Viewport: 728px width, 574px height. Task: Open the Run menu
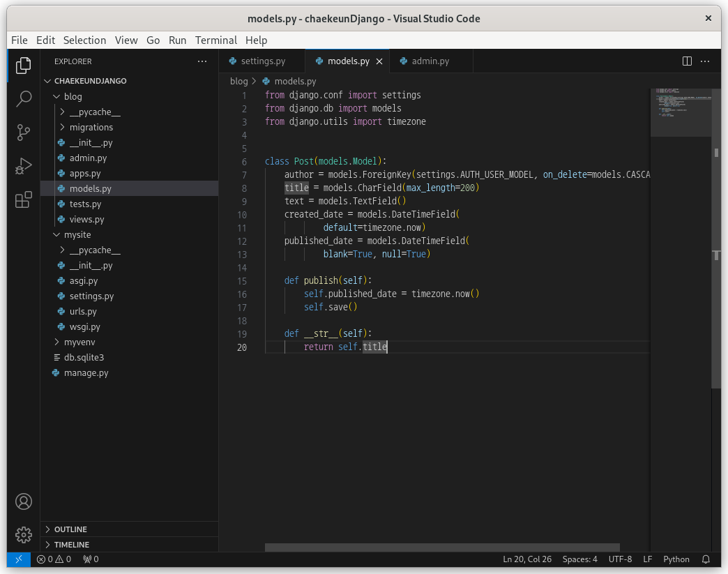coord(177,40)
